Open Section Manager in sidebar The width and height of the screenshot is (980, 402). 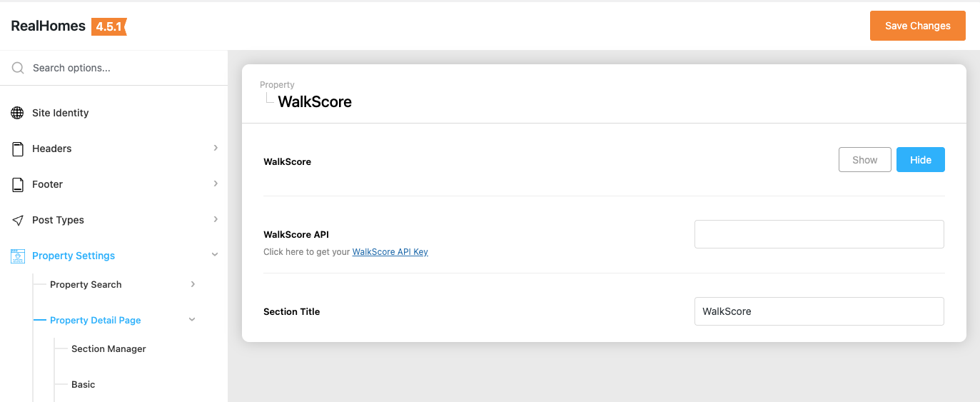click(108, 348)
